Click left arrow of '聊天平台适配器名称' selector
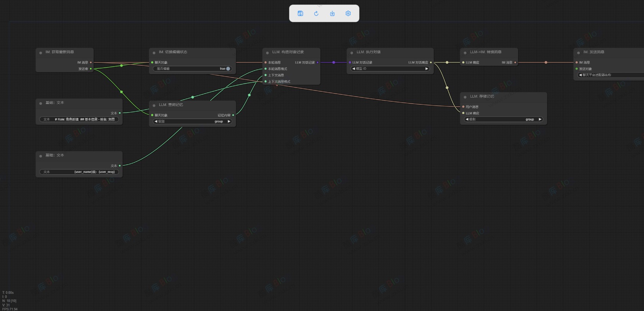This screenshot has width=644, height=311. click(x=580, y=75)
